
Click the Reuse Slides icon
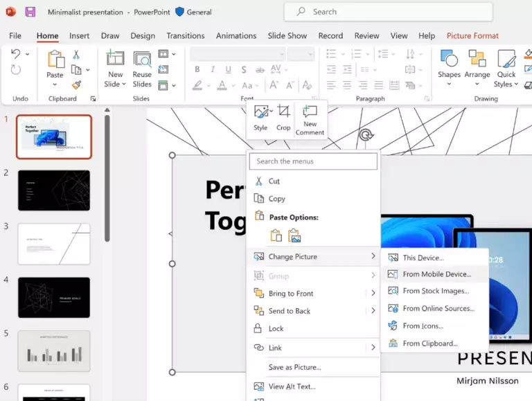tap(142, 69)
